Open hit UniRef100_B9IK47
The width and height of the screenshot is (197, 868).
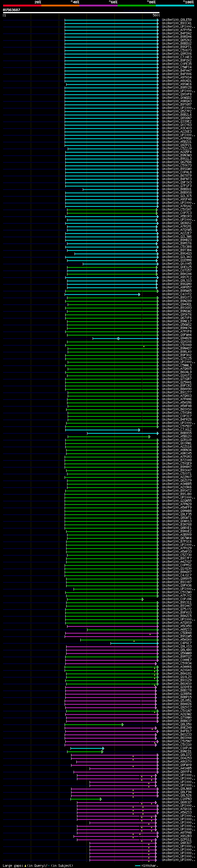177,470
